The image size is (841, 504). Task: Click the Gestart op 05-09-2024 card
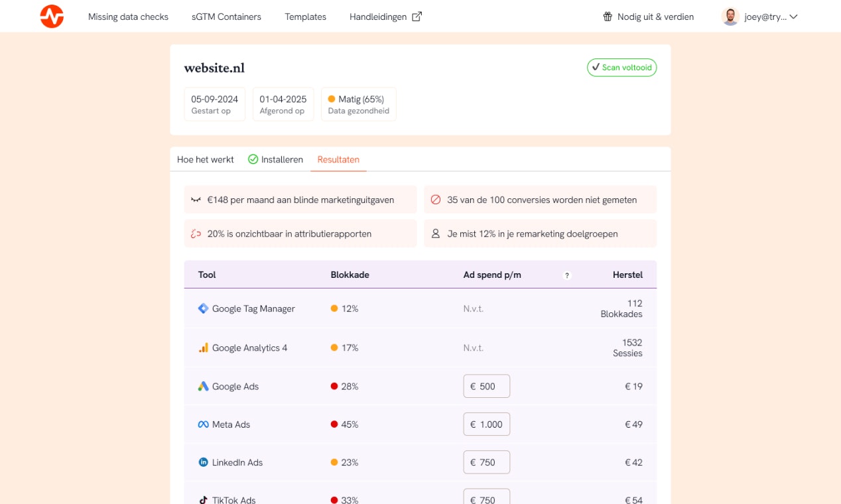tap(215, 104)
